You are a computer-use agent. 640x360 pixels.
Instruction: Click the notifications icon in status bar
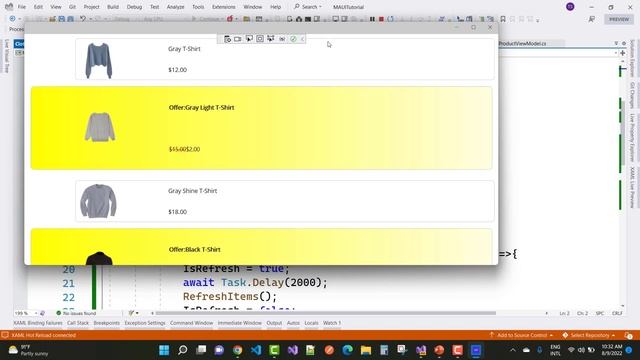point(628,335)
